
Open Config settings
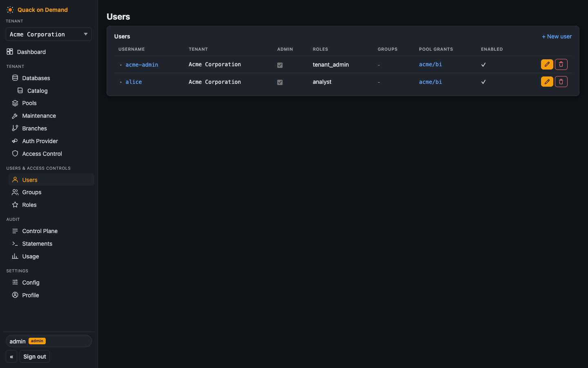coord(51,282)
